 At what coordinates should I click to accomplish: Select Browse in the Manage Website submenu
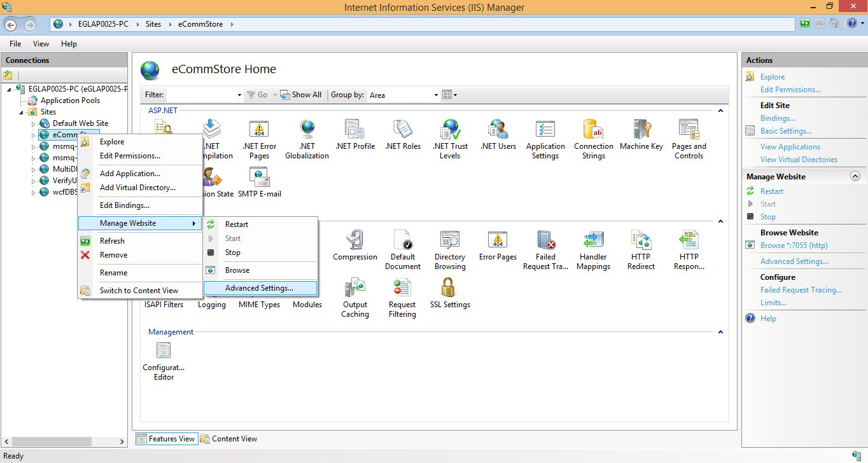click(260, 270)
